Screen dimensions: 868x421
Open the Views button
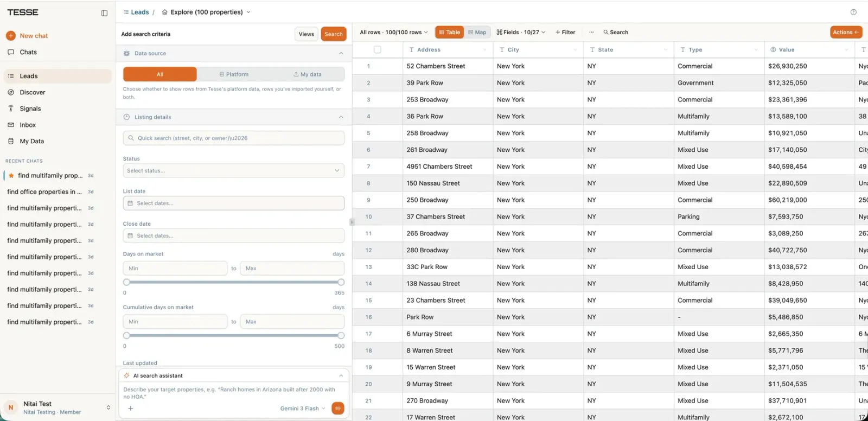pos(307,34)
